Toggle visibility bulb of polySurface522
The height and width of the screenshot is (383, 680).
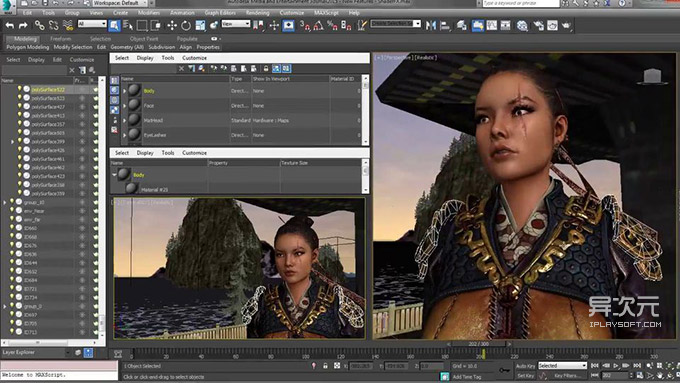pyautogui.click(x=20, y=89)
